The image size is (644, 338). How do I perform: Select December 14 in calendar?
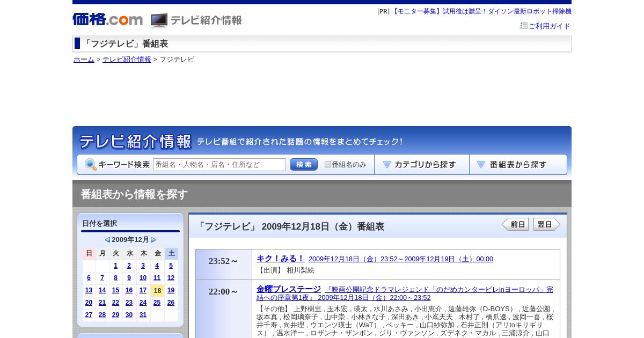point(102,290)
